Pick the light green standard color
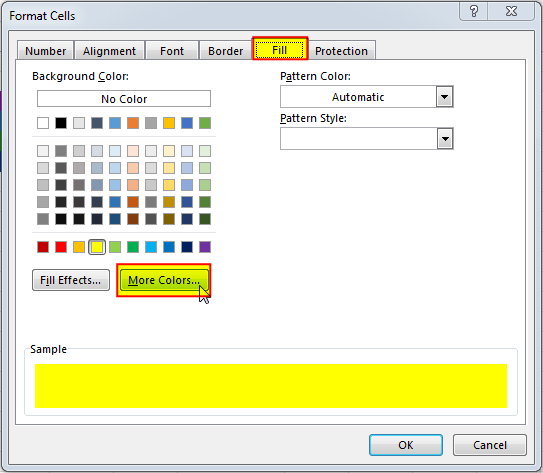The width and height of the screenshot is (543, 473). tap(115, 247)
